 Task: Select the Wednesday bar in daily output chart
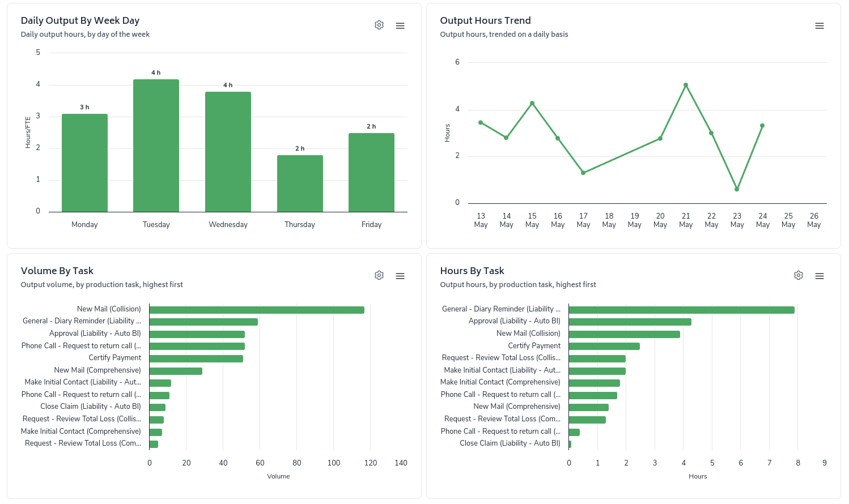tap(228, 152)
